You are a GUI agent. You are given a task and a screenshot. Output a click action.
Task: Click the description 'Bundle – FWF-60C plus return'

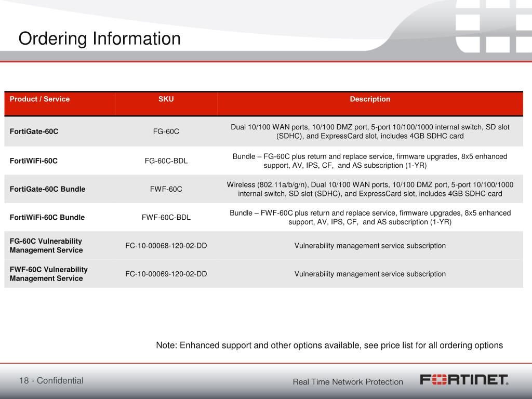370,217
